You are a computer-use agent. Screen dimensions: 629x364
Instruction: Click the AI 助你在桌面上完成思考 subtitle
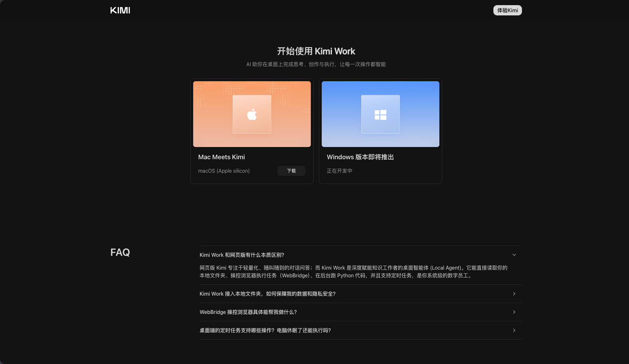(x=316, y=64)
